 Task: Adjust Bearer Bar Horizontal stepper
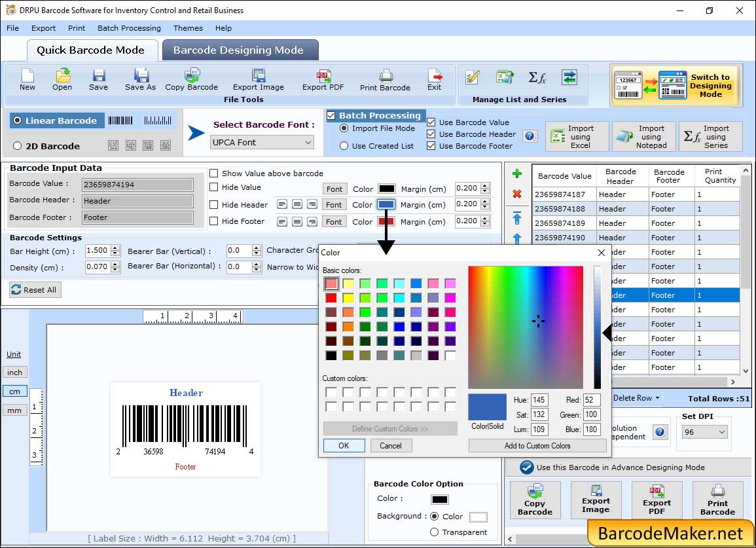(x=257, y=266)
